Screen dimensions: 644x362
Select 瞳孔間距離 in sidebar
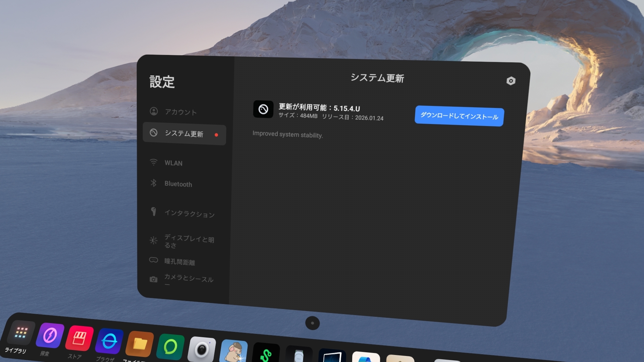coord(179,262)
